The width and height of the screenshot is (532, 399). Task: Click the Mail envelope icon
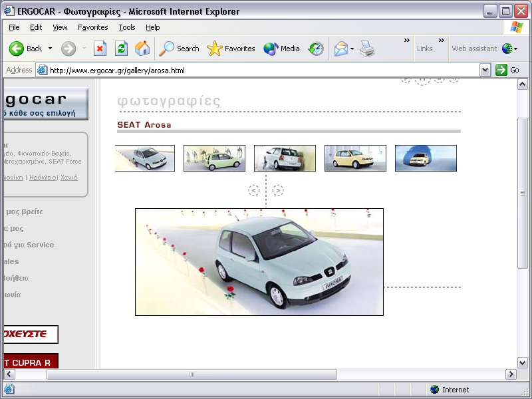click(340, 49)
